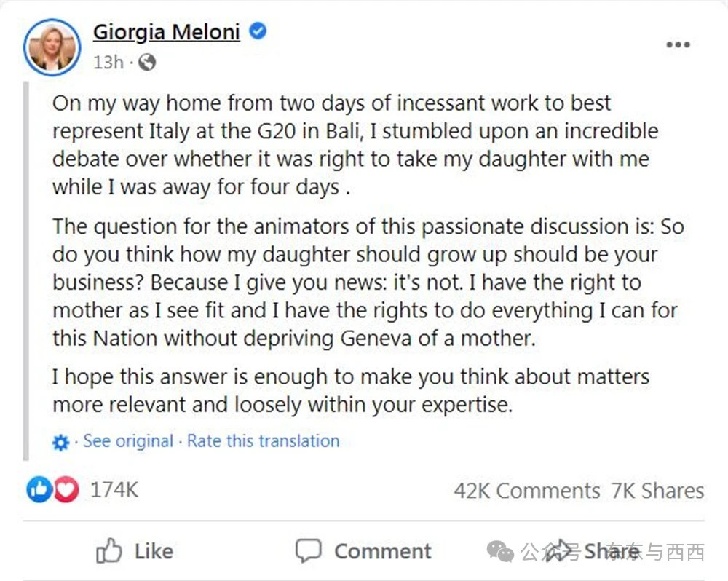Click the closing paragraph about expertise
This screenshot has width=728, height=581.
coord(350,391)
